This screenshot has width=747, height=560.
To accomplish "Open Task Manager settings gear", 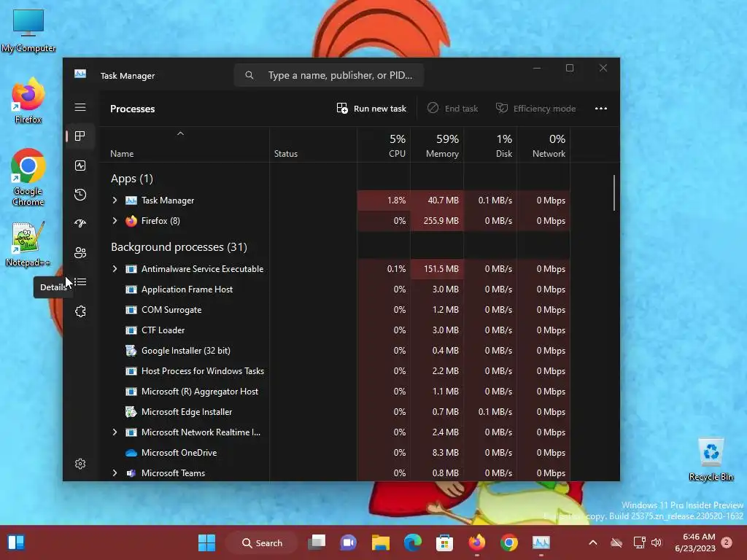I will (80, 463).
